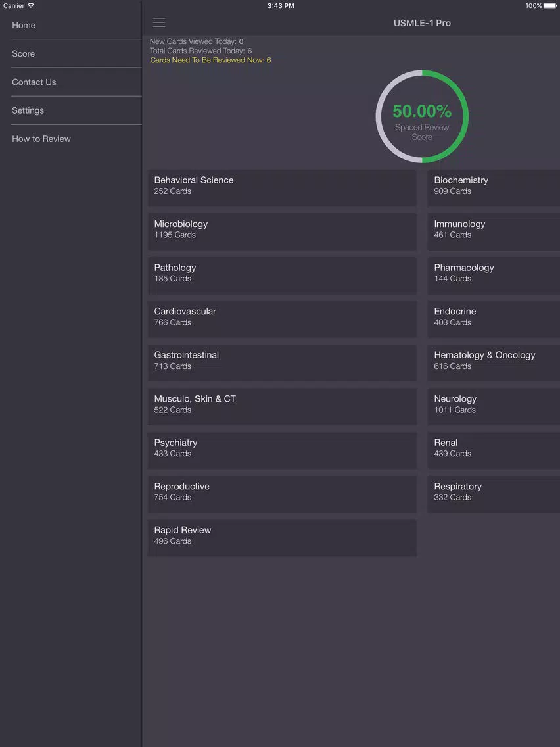Screen dimensions: 560x747
Task: Open Hematology & Oncology cards
Action: pos(494,363)
